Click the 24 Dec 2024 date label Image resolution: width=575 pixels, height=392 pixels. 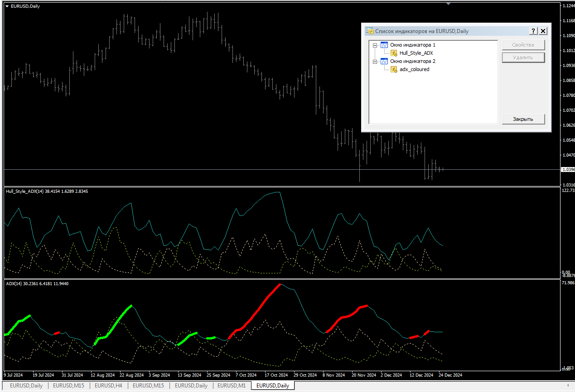pos(450,375)
